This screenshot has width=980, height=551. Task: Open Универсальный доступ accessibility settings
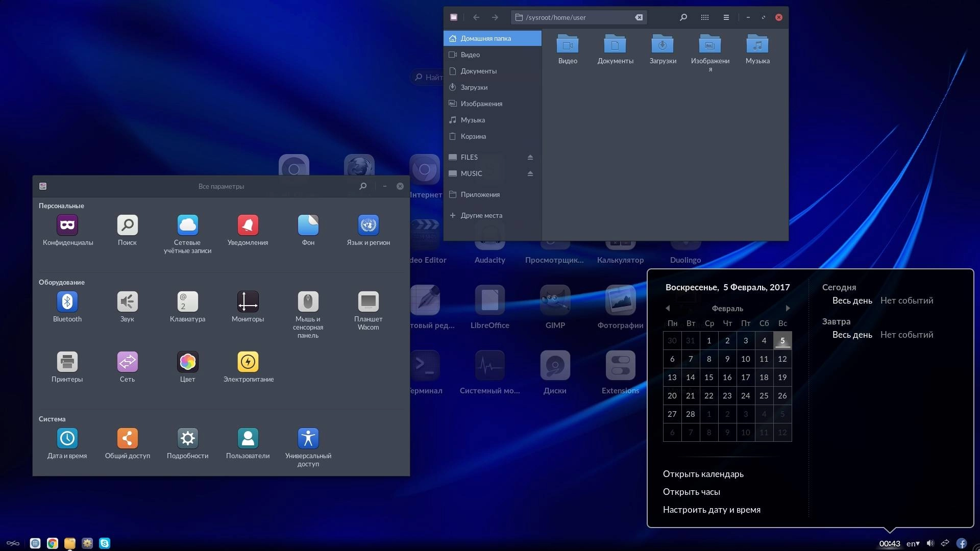[x=308, y=438]
